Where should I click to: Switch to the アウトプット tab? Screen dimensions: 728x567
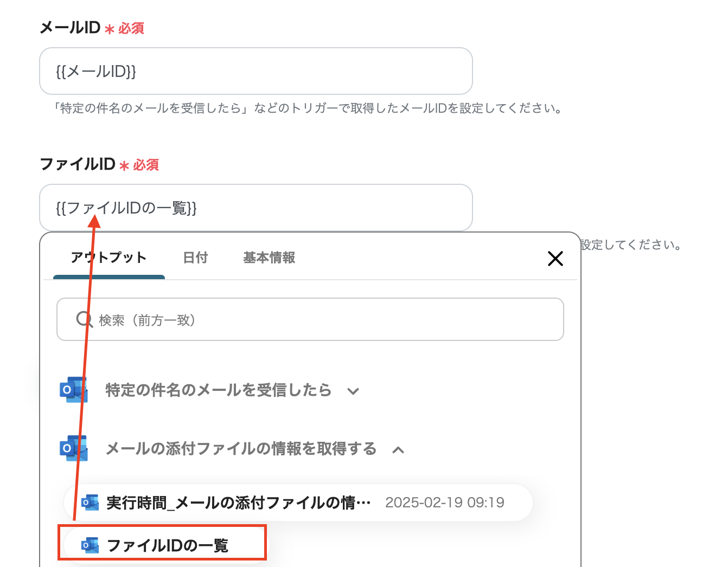tap(108, 257)
